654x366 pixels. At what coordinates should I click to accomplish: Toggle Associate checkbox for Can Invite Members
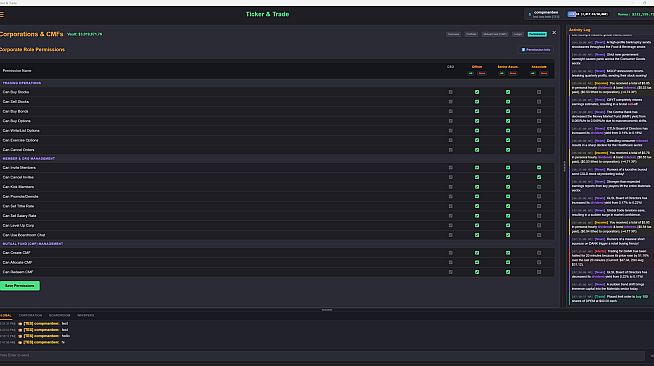pos(539,168)
